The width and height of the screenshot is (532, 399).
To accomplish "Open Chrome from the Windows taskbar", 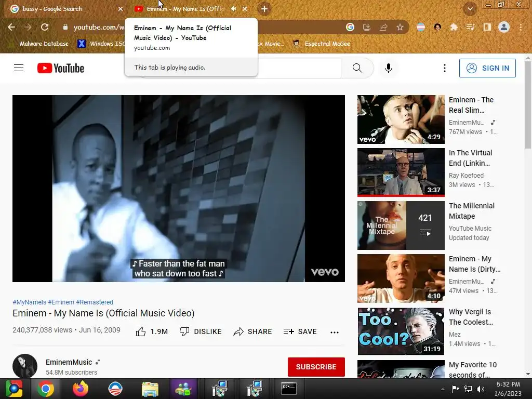I will pyautogui.click(x=46, y=389).
